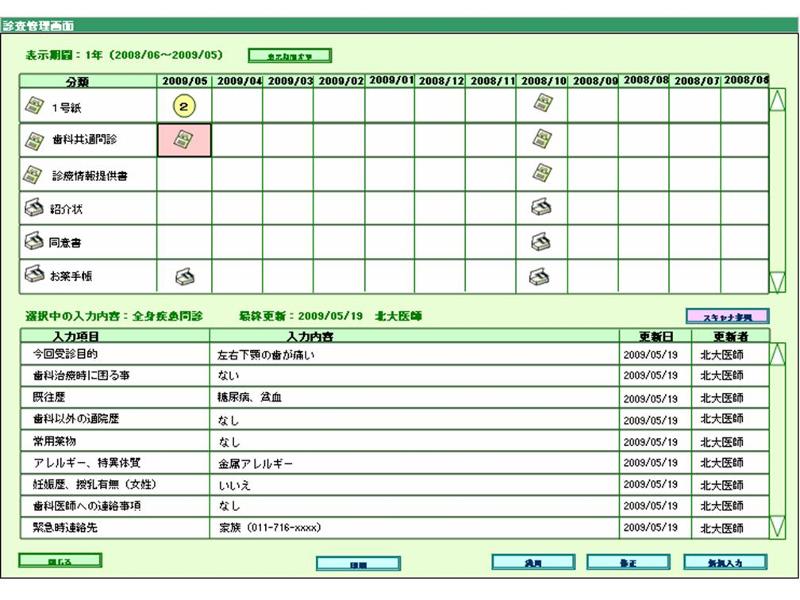The image size is (800, 600).
Task: Click the 新規入力 button
Action: (725, 563)
